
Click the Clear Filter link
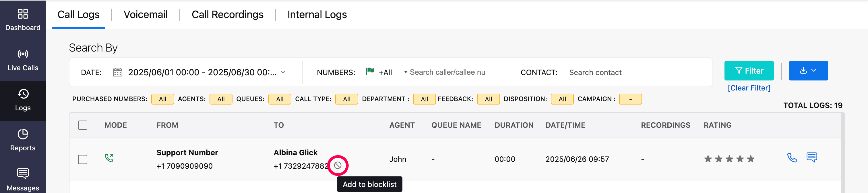749,88
